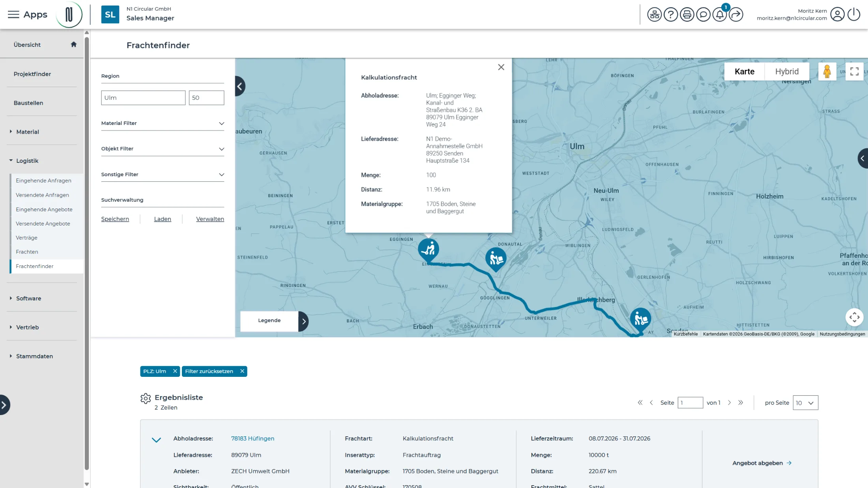Click the Laden link
Viewport: 868px width, 488px height.
(163, 219)
